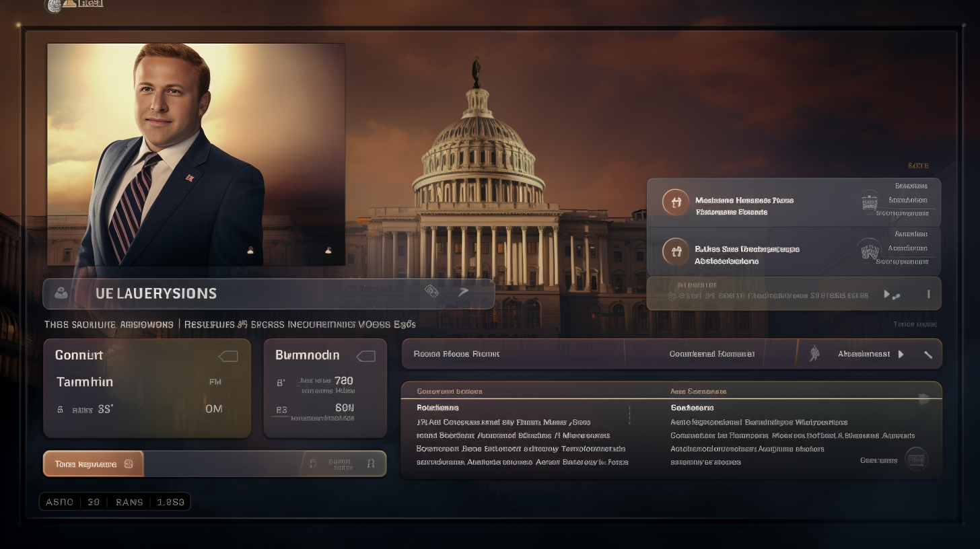Open the circular seal badge on the top notification
This screenshot has height=549, width=980.
[x=868, y=202]
